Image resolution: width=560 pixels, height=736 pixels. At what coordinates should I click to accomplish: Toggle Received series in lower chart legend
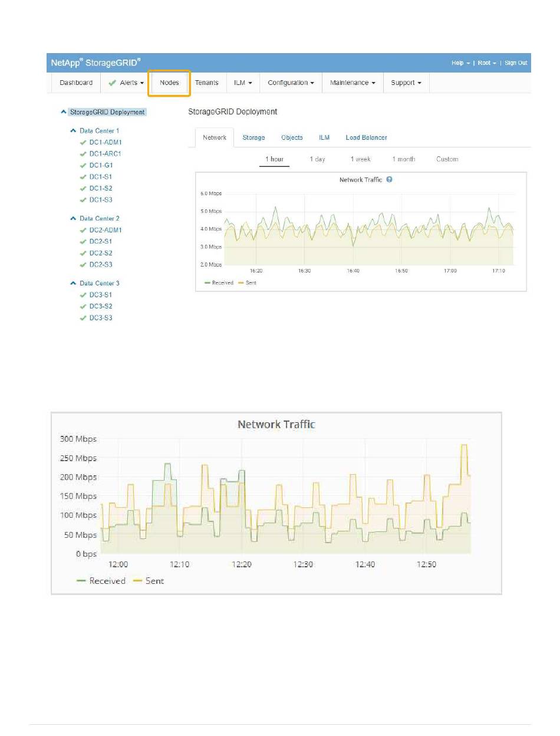click(x=101, y=581)
